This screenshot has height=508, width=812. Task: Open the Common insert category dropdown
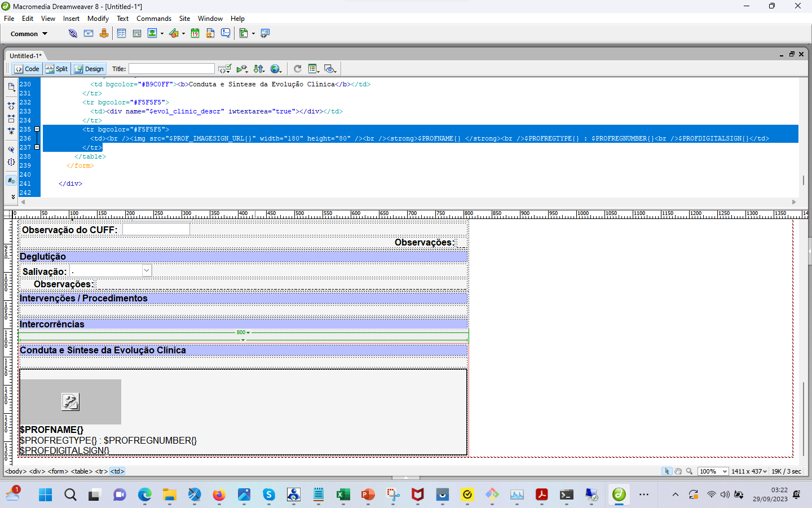pos(29,34)
